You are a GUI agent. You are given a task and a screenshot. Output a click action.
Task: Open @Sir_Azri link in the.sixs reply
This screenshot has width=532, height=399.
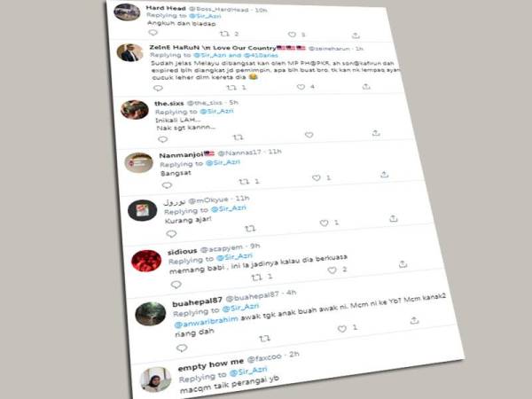click(x=216, y=112)
